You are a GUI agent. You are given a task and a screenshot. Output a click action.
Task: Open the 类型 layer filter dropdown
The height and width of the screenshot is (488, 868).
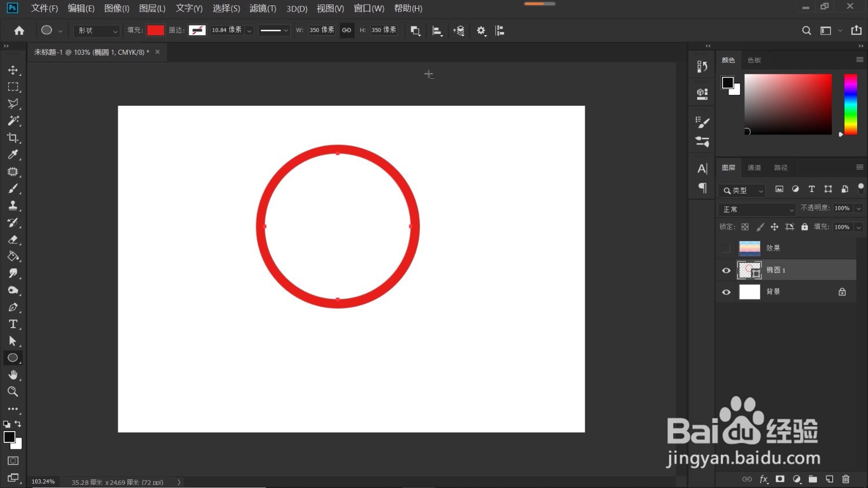pyautogui.click(x=742, y=190)
